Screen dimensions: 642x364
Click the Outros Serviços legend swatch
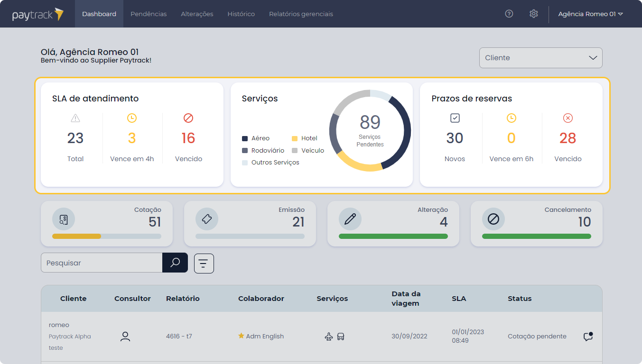click(x=245, y=163)
